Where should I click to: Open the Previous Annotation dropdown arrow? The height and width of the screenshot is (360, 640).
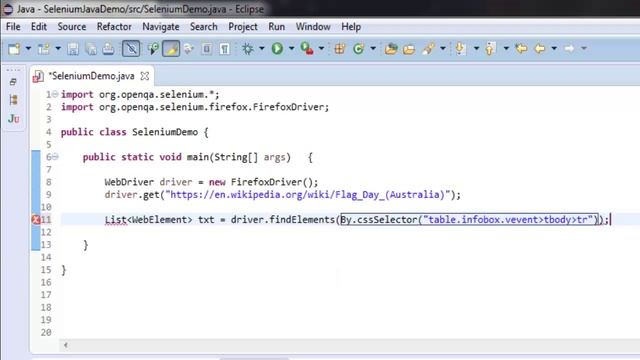[x=506, y=49]
